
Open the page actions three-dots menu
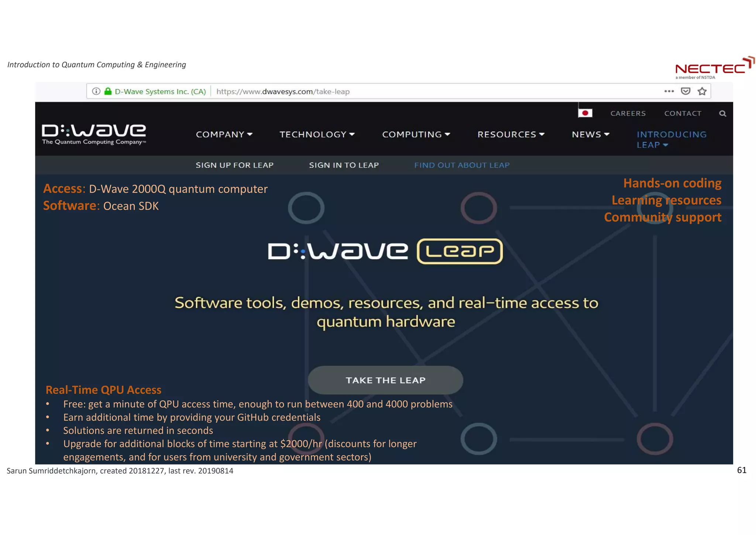[669, 91]
